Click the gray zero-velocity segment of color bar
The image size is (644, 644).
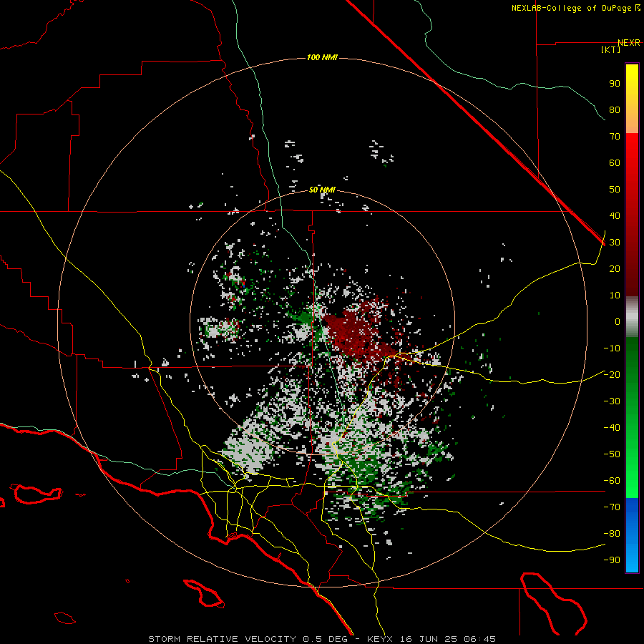click(632, 317)
